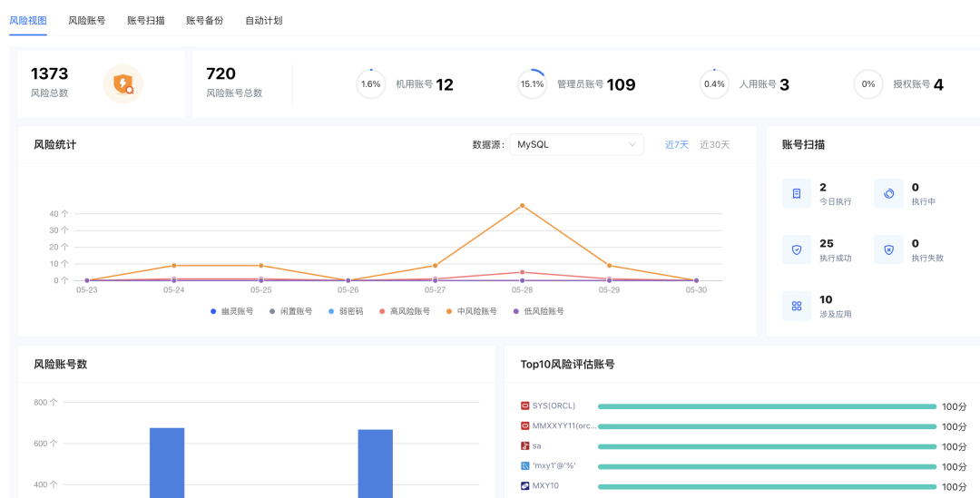
Task: Select the SYS(ORCL) account entry
Action: 554,406
